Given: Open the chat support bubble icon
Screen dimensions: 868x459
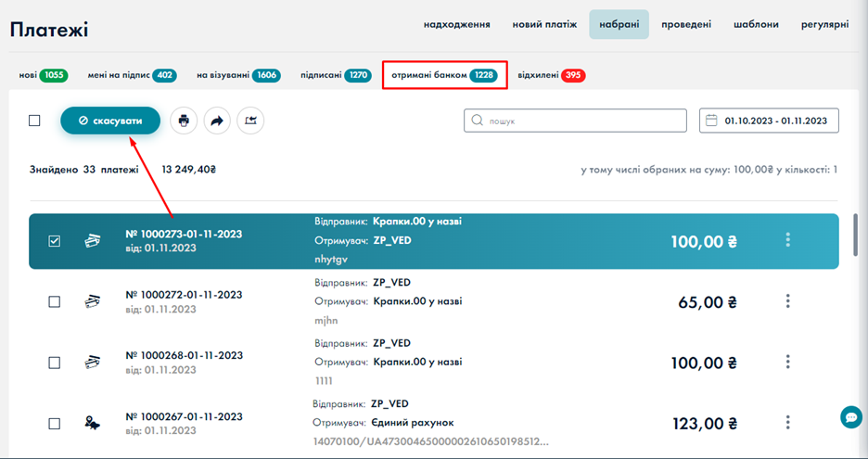Looking at the screenshot, I should (850, 417).
